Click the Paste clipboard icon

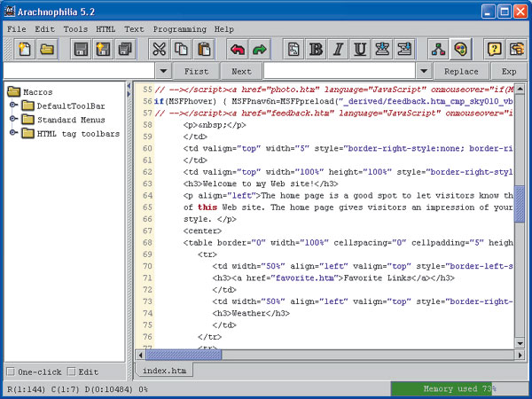pos(204,49)
